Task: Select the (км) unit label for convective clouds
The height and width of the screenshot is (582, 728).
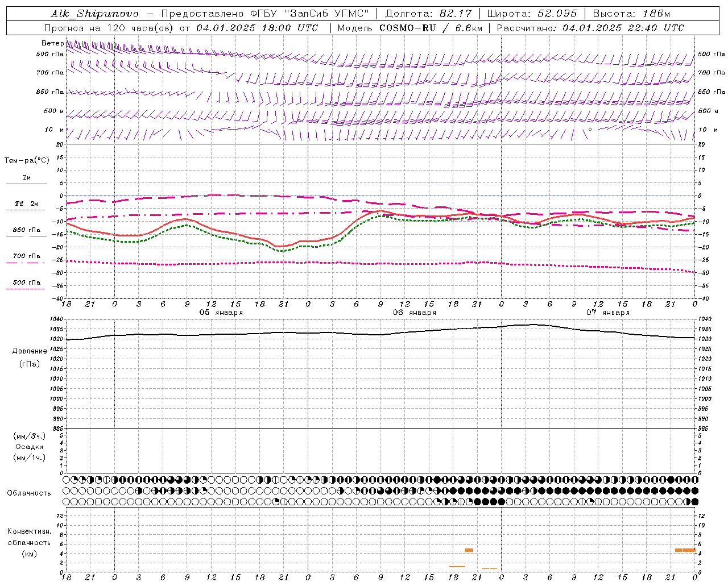Action: click(x=30, y=554)
